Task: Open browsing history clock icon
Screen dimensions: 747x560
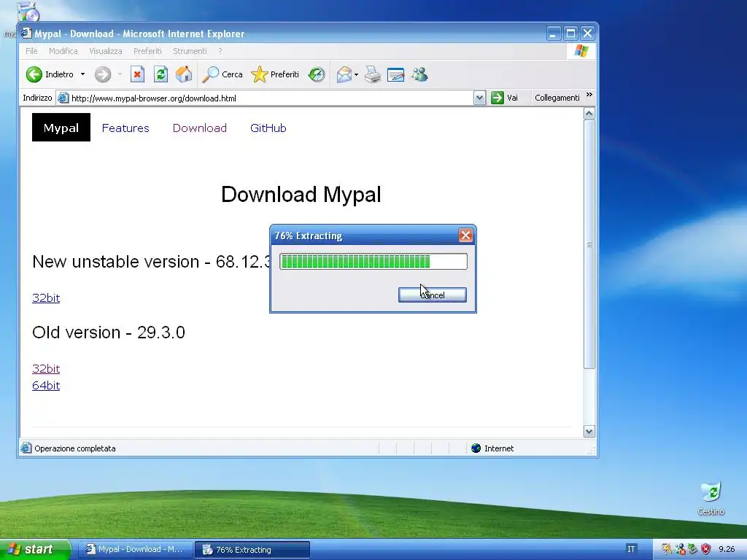Action: point(317,74)
